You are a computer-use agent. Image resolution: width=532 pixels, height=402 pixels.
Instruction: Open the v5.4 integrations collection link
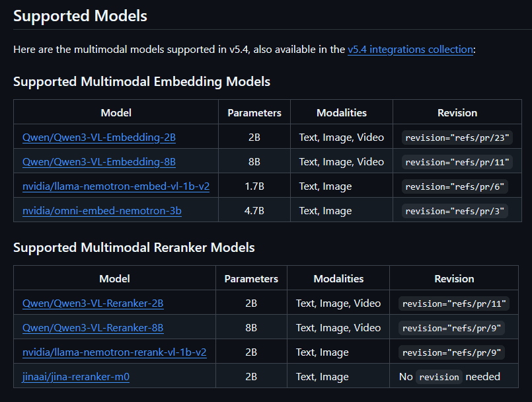pos(410,50)
